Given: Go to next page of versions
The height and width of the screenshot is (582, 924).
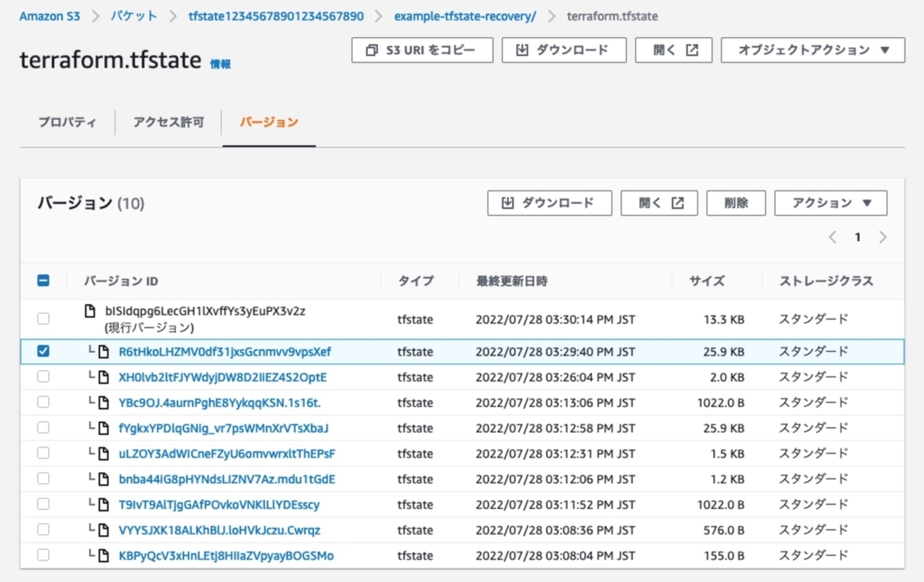Looking at the screenshot, I should coord(883,237).
